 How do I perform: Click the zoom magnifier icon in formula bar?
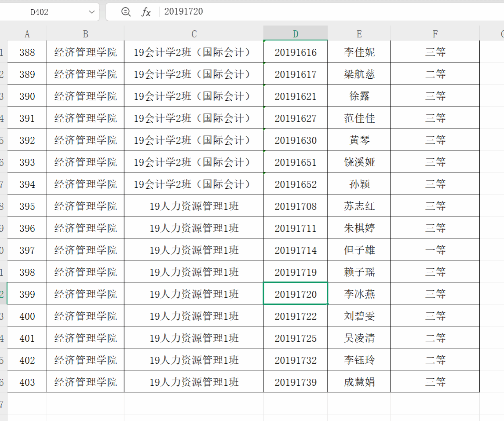(x=126, y=12)
